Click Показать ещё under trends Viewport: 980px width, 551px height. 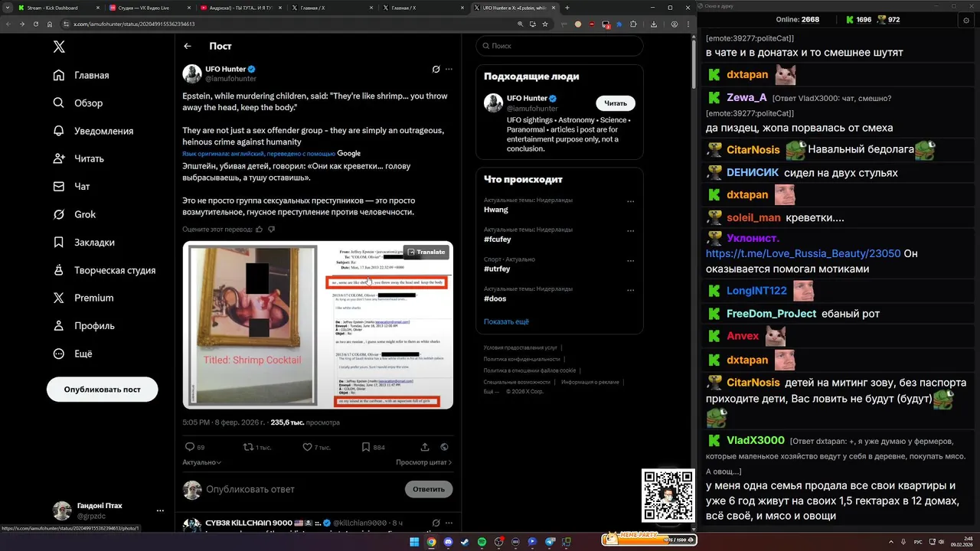[x=506, y=321]
